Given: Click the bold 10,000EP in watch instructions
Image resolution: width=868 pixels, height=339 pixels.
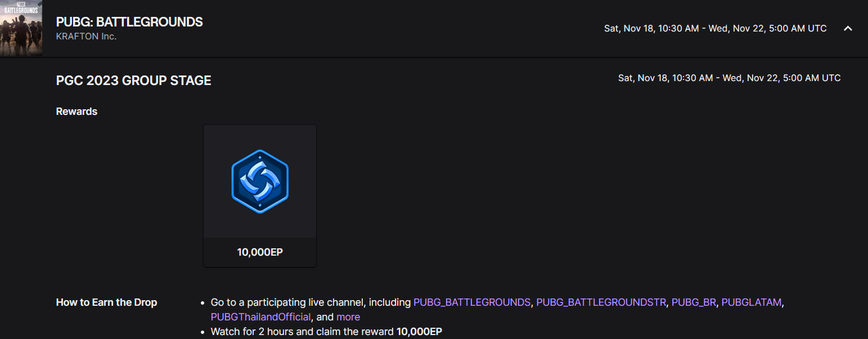Looking at the screenshot, I should coord(419,332).
